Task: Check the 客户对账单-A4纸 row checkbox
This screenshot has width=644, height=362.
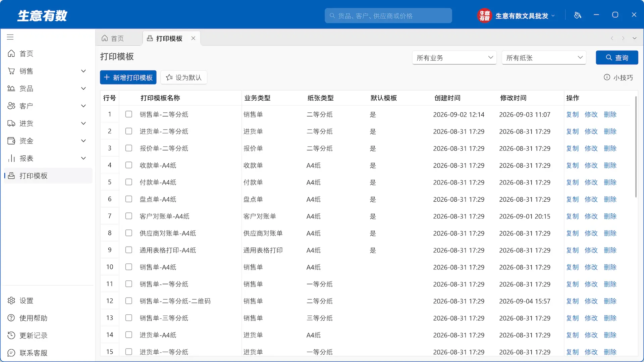Action: [x=129, y=216]
